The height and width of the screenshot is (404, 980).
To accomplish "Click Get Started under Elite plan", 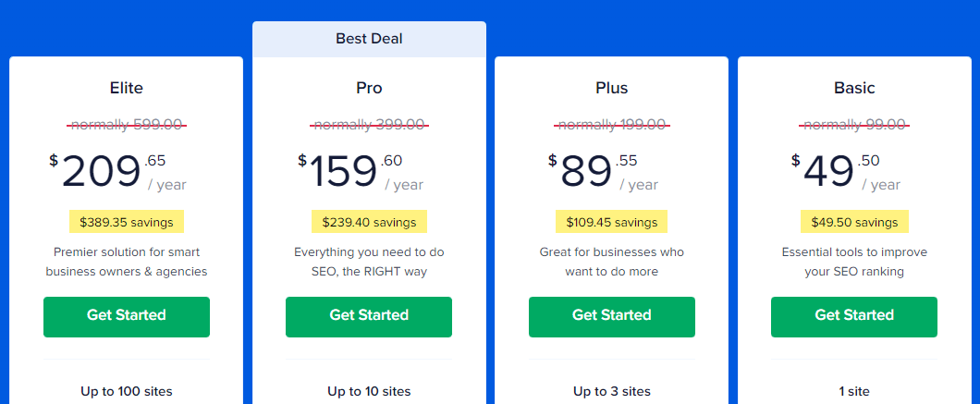I will coord(127,317).
